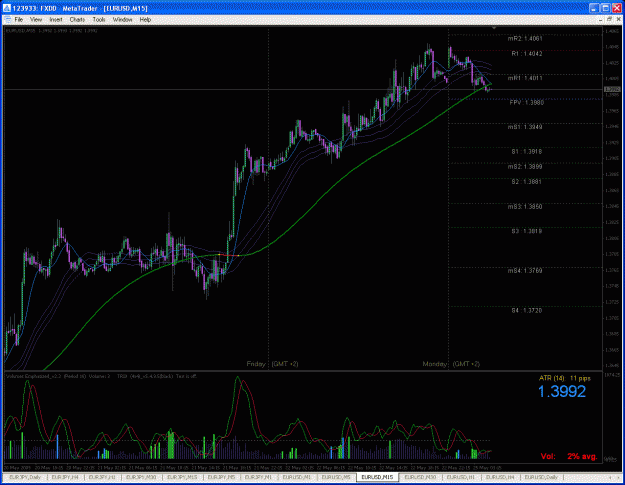Click the mS2 : 1.3899 pivot label
The width and height of the screenshot is (625, 485).
pos(525,167)
